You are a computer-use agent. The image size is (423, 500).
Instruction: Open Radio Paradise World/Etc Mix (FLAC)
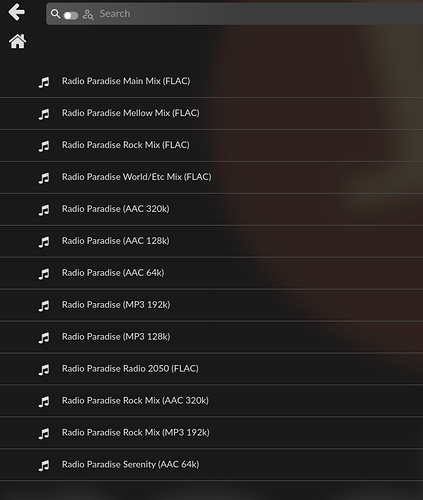[x=211, y=177]
